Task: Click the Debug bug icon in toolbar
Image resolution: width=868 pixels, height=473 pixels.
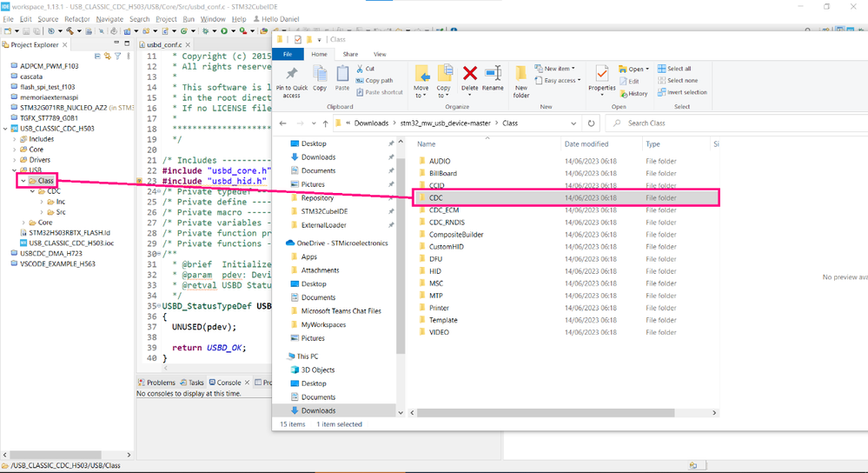Action: point(206,31)
